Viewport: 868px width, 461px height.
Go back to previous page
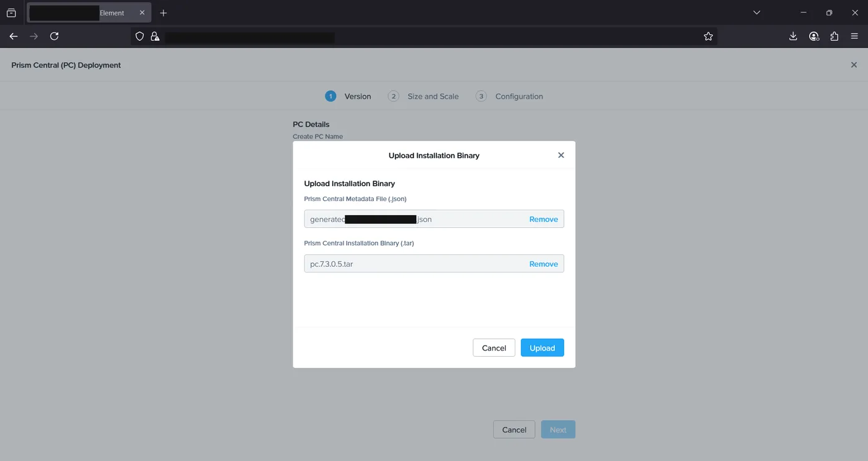tap(14, 37)
